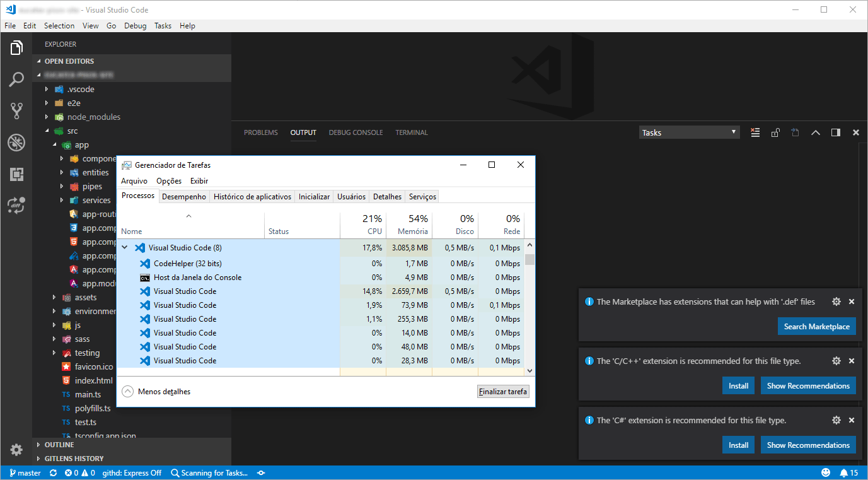Click the master branch indicator in status bar

25,473
